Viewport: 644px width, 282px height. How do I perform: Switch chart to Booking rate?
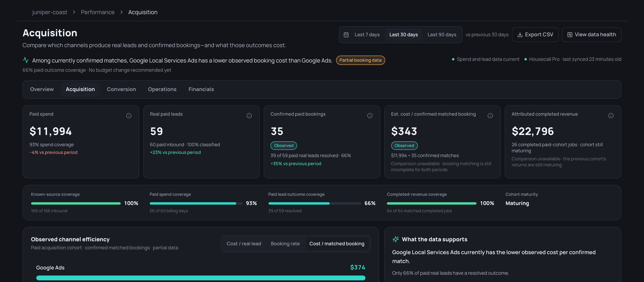[x=285, y=244]
